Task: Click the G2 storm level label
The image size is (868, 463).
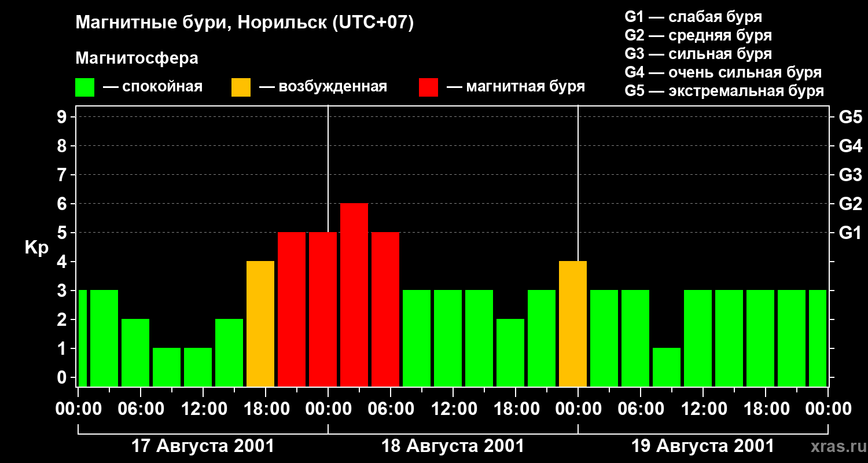Action: click(x=850, y=204)
